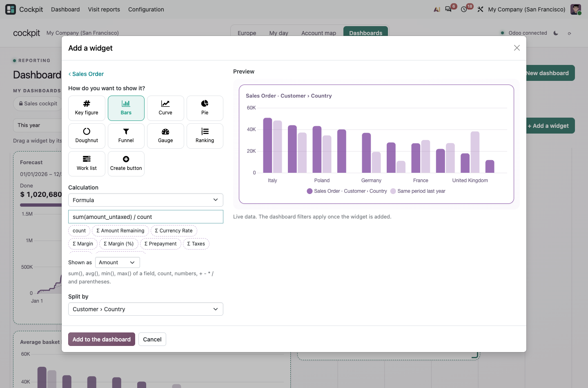This screenshot has height=388, width=588.
Task: Open the activities clock icon
Action: pos(464,9)
